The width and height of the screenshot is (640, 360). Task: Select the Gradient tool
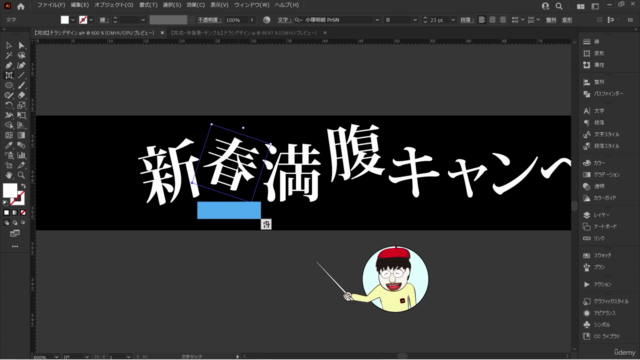click(21, 135)
